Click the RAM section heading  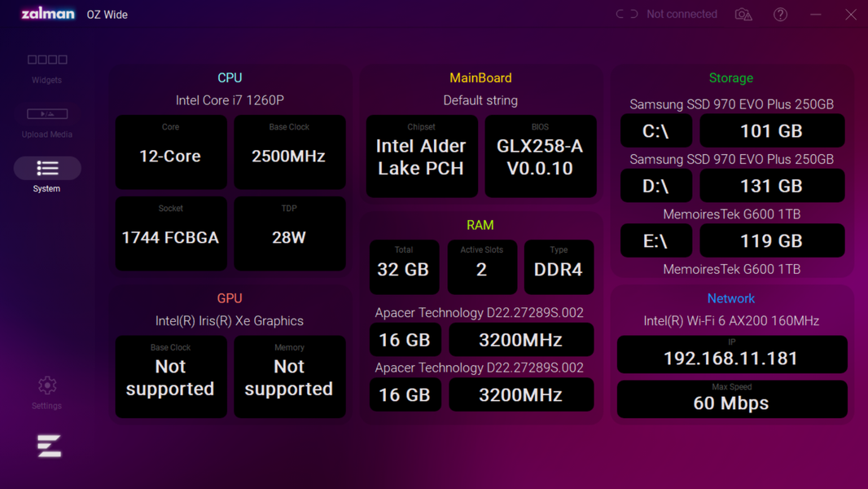tap(480, 225)
